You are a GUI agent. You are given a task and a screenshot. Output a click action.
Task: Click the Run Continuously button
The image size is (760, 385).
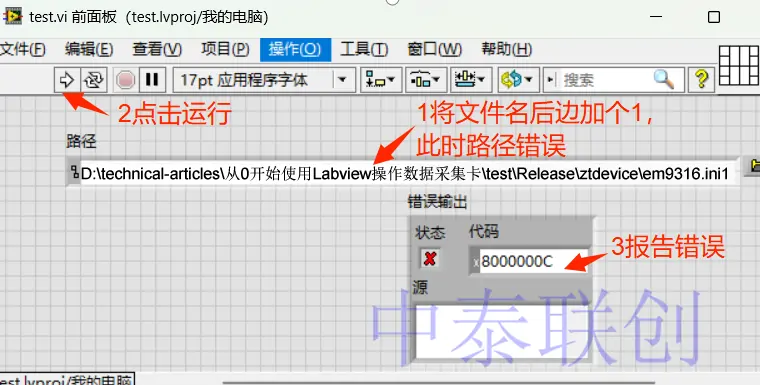coord(94,80)
